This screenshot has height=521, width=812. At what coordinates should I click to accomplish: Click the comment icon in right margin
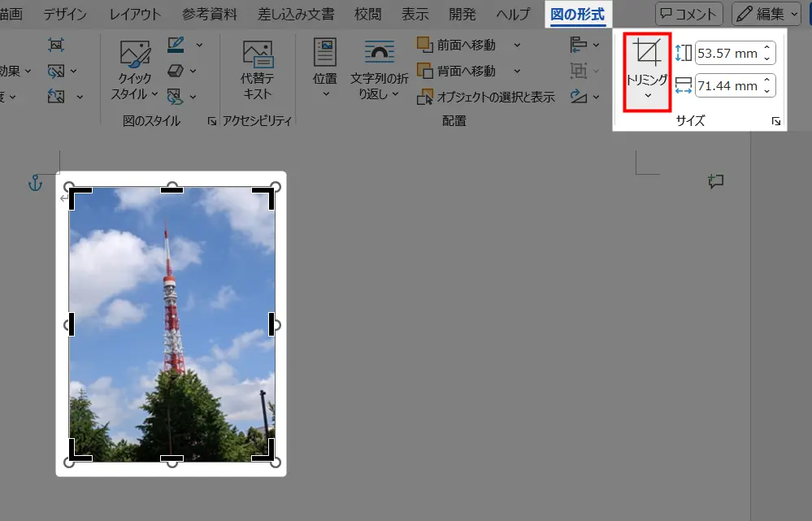(715, 182)
